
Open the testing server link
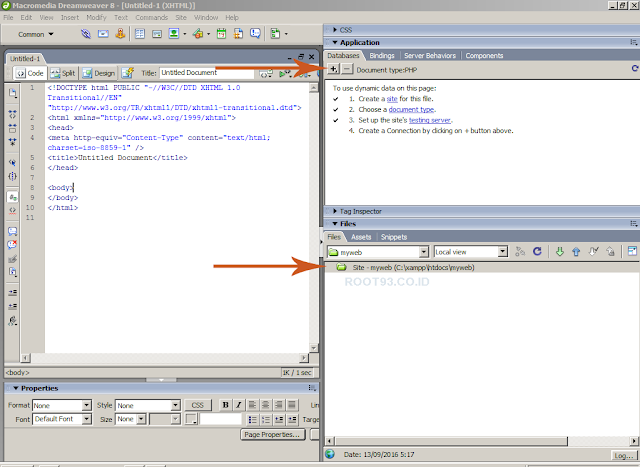(x=430, y=120)
